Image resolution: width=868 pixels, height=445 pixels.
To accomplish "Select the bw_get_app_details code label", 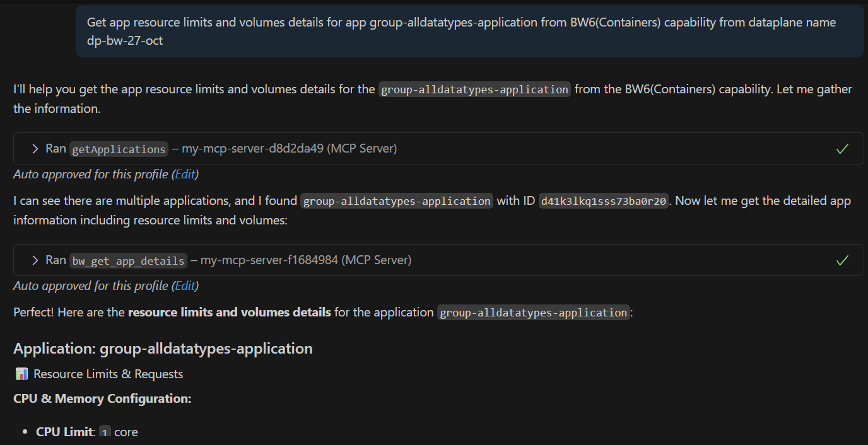I will pyautogui.click(x=128, y=260).
